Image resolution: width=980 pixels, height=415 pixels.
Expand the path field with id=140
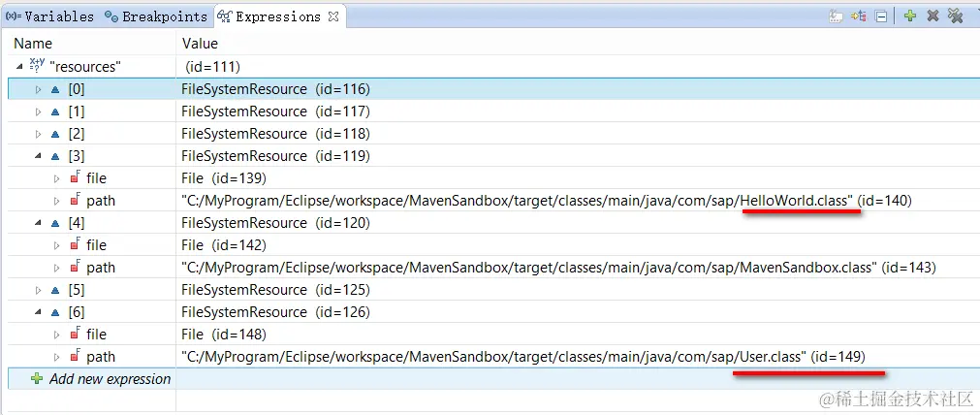(57, 202)
